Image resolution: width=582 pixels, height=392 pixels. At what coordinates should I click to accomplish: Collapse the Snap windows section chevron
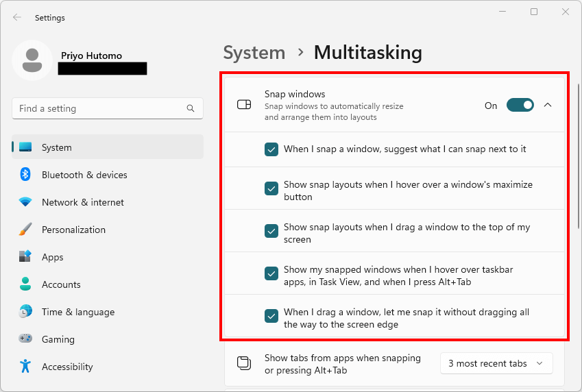(x=548, y=106)
